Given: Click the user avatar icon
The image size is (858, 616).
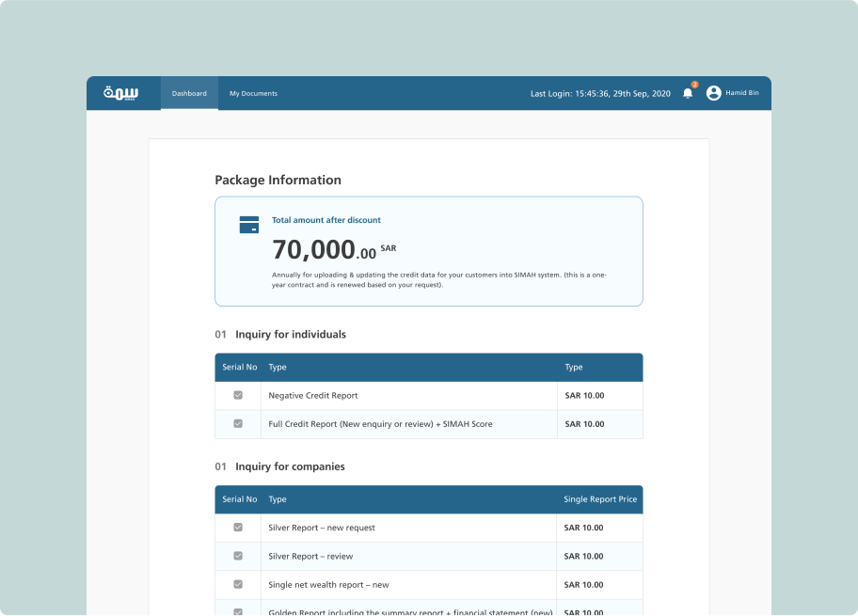Looking at the screenshot, I should (713, 93).
